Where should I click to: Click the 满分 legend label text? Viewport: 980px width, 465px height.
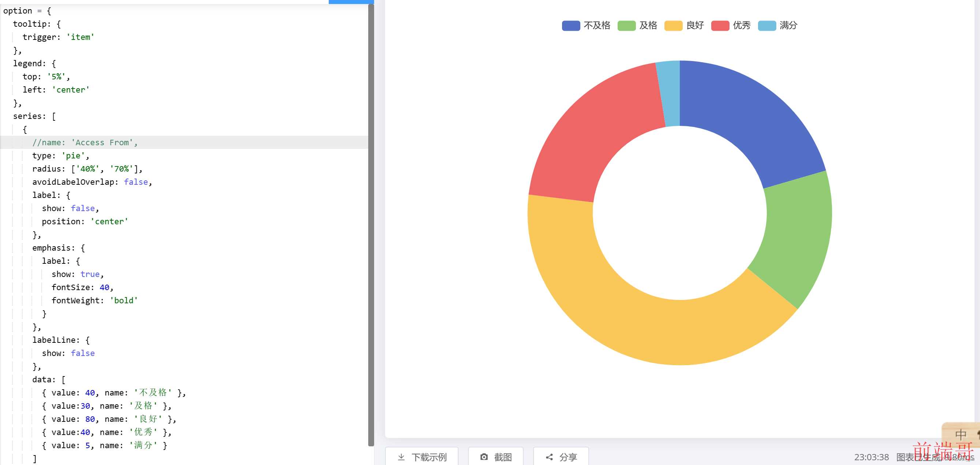(788, 26)
